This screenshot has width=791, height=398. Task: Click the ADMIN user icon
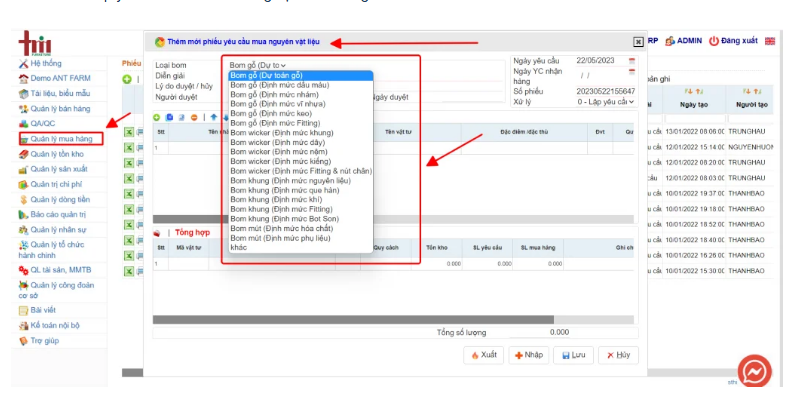670,41
